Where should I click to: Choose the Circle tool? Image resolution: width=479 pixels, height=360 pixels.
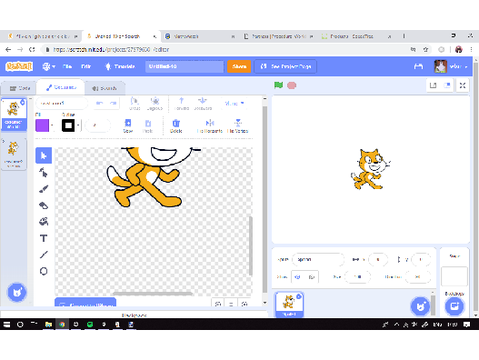point(44,271)
